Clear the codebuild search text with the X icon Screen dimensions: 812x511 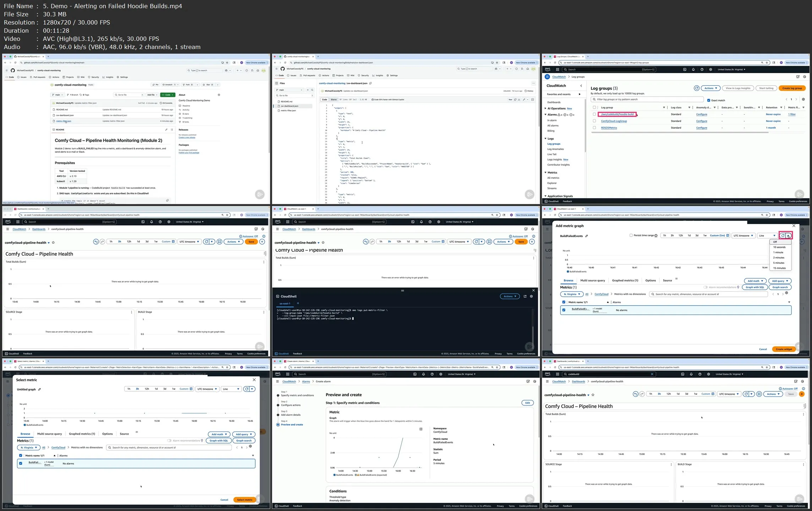(x=652, y=374)
